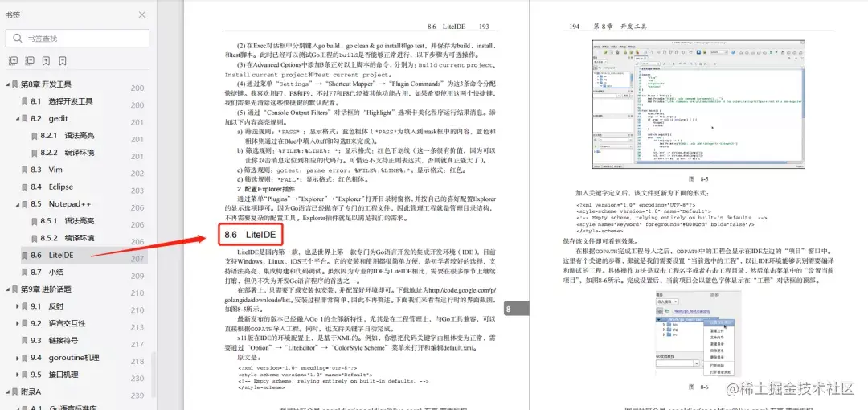
Task: Click bookmark icon beside 8.1 选择开发工具
Action: [x=24, y=101]
